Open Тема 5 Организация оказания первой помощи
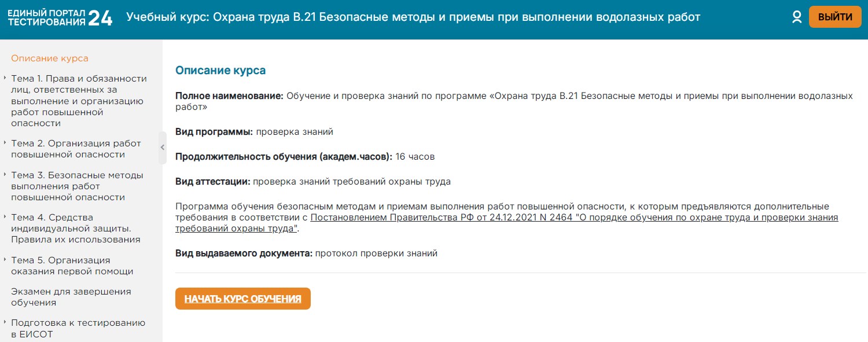868x342 pixels. tap(72, 266)
